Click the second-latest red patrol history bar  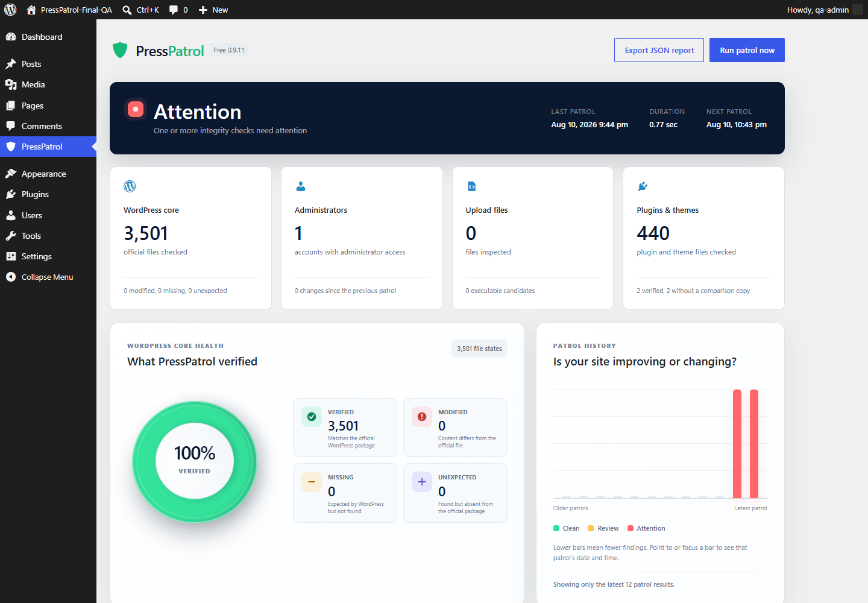(x=737, y=444)
